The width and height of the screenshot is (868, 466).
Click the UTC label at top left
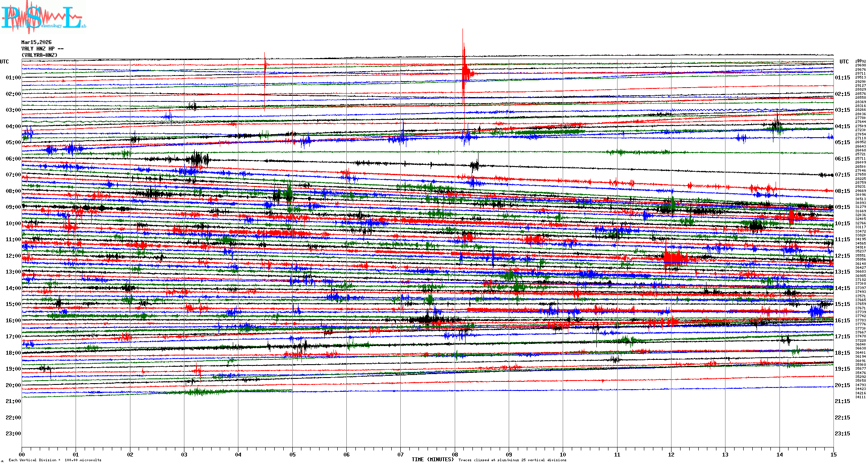click(x=4, y=62)
